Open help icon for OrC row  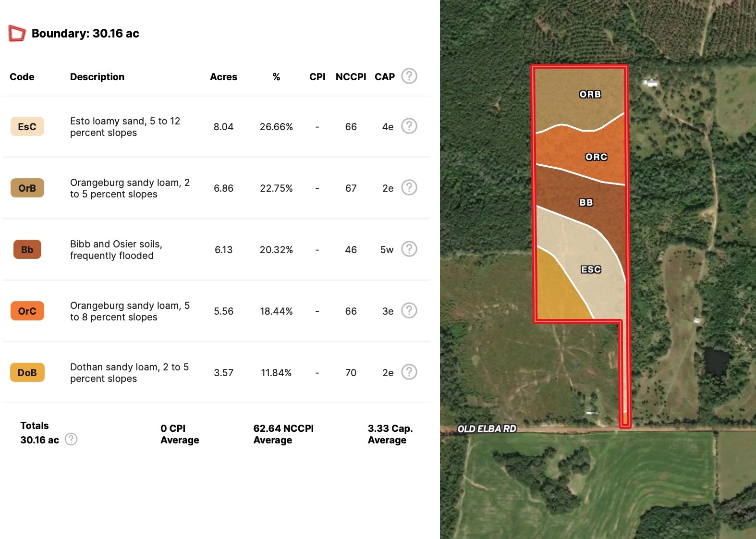click(x=409, y=310)
